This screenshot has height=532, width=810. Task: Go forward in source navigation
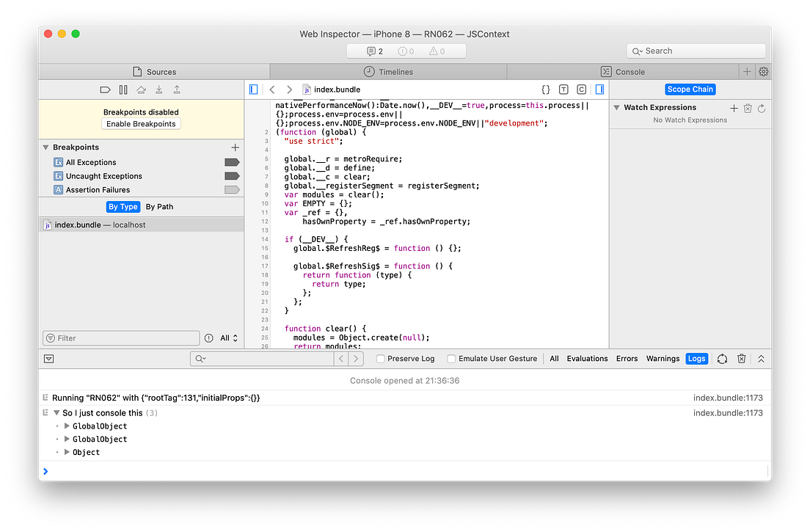coord(289,90)
